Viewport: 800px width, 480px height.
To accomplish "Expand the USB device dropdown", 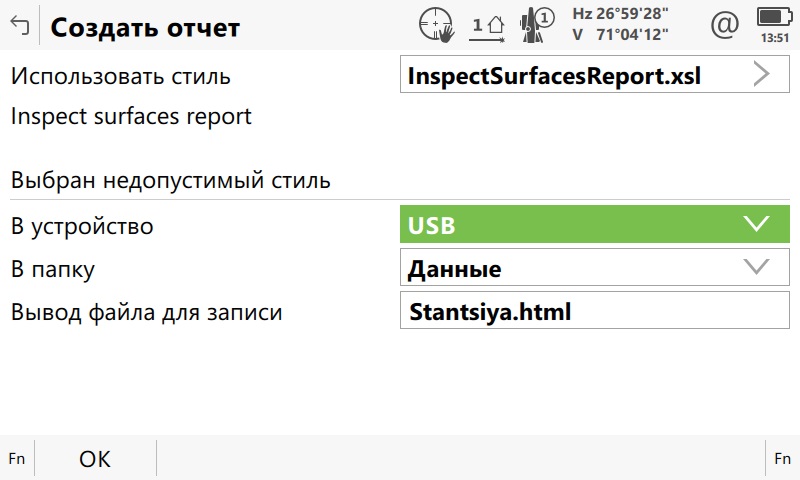I will pyautogui.click(x=594, y=225).
